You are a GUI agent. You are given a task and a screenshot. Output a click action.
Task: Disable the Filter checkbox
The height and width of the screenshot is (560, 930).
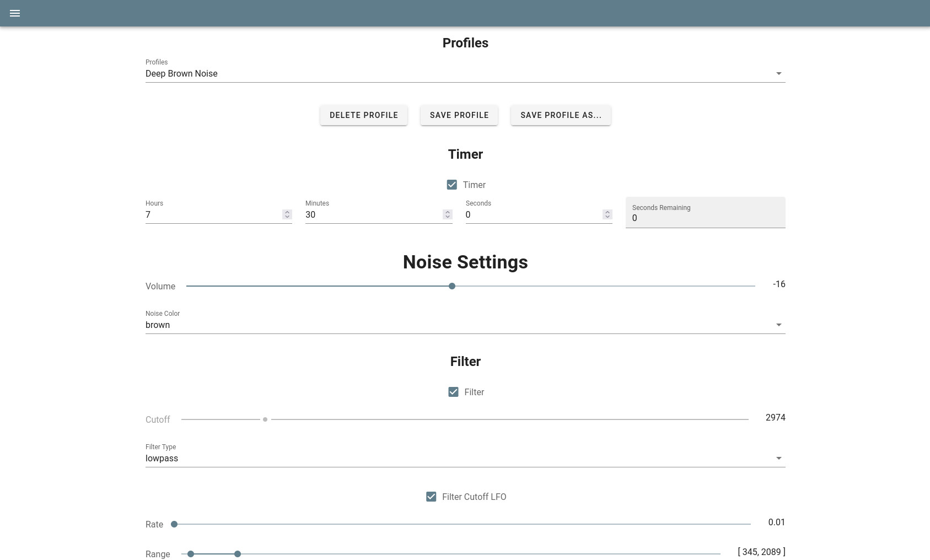[453, 392]
